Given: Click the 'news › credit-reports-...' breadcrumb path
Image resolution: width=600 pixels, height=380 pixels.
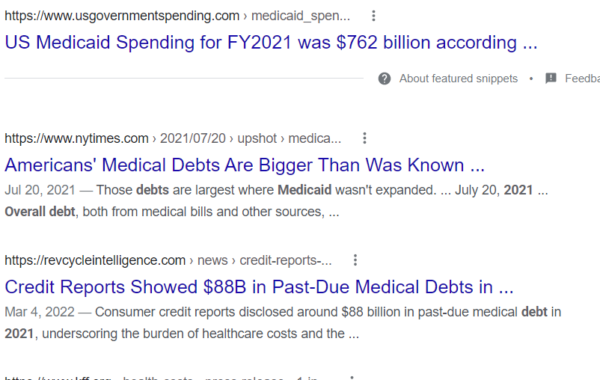Looking at the screenshot, I should coord(264,260).
